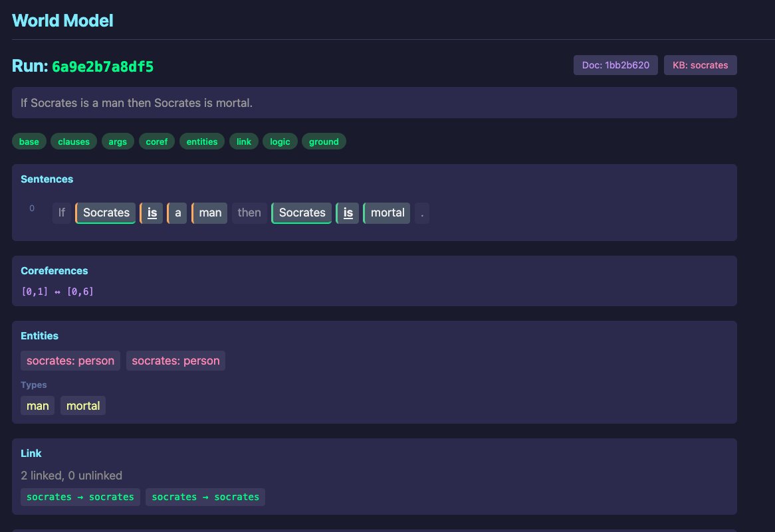
Task: Select the link stage pill
Action: tap(244, 141)
